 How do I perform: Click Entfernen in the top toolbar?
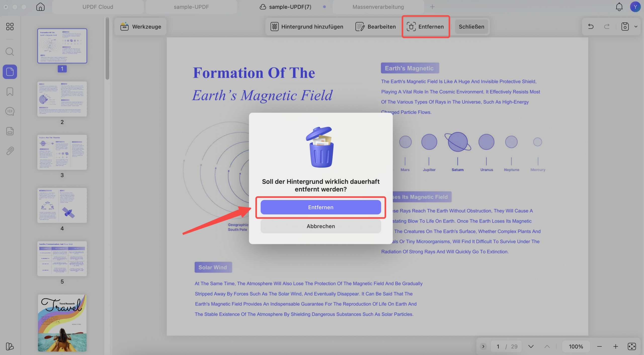[x=426, y=26]
